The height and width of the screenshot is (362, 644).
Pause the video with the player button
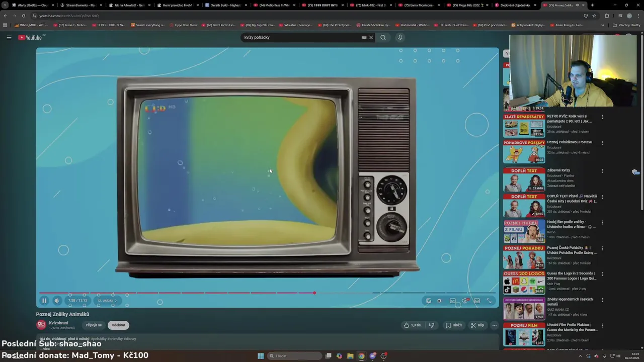(x=44, y=301)
